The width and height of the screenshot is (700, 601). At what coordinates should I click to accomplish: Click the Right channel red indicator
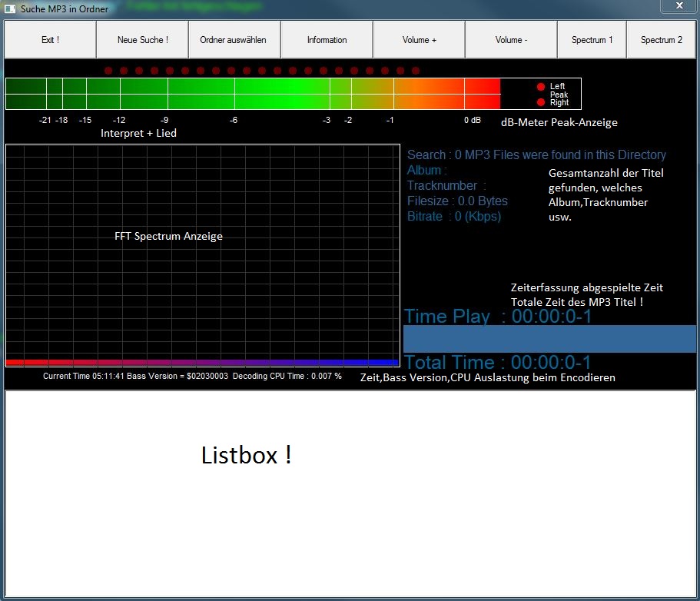541,102
